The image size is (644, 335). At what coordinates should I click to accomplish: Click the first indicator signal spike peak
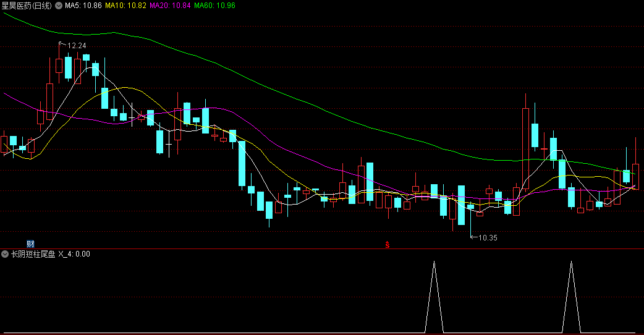tap(434, 261)
